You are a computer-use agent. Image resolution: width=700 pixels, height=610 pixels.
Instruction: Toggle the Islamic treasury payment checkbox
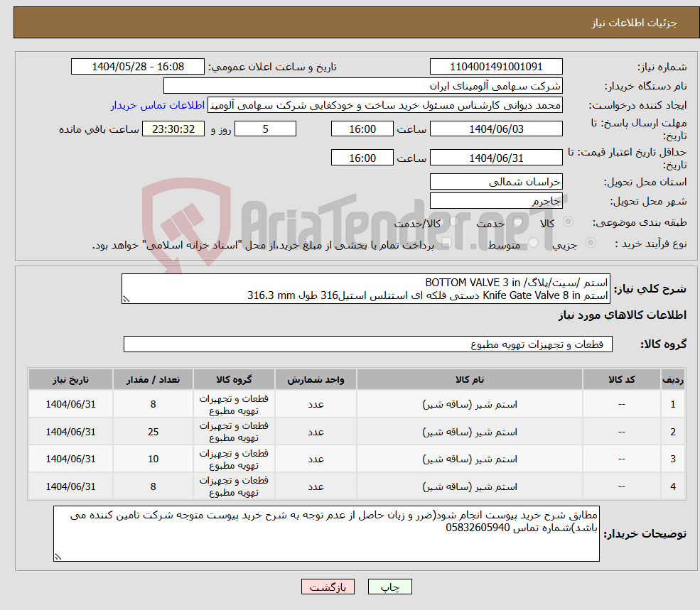(446, 243)
